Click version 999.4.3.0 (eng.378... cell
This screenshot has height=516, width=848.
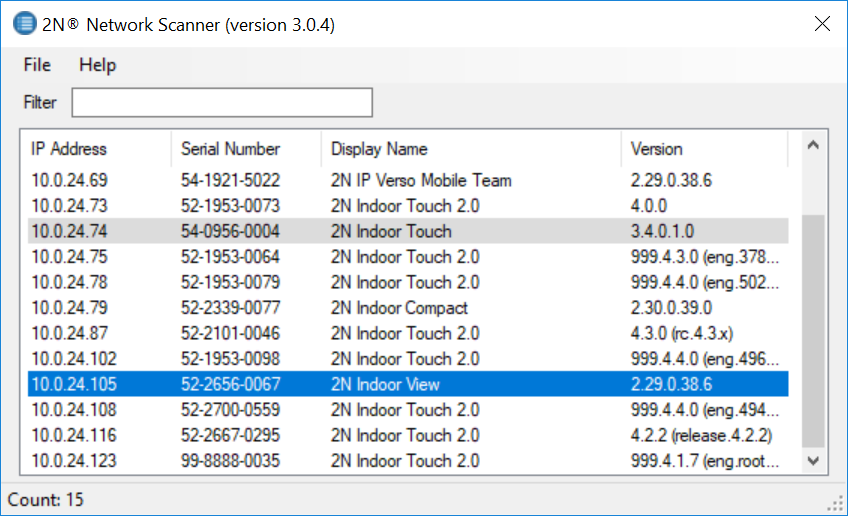[705, 256]
